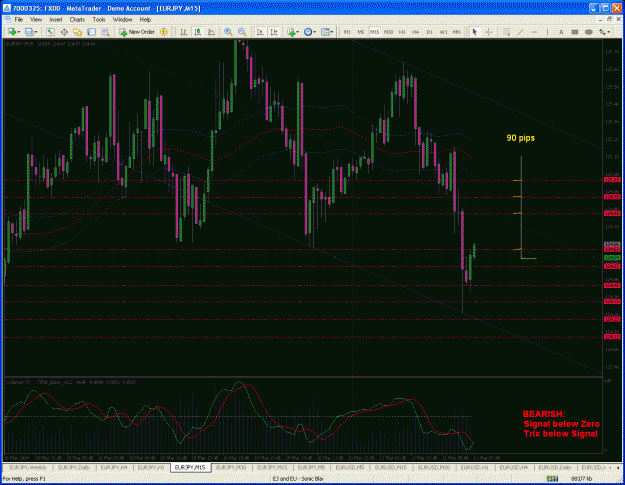This screenshot has height=485, width=625.
Task: Open the Periods clock dropdown
Action: (x=309, y=32)
